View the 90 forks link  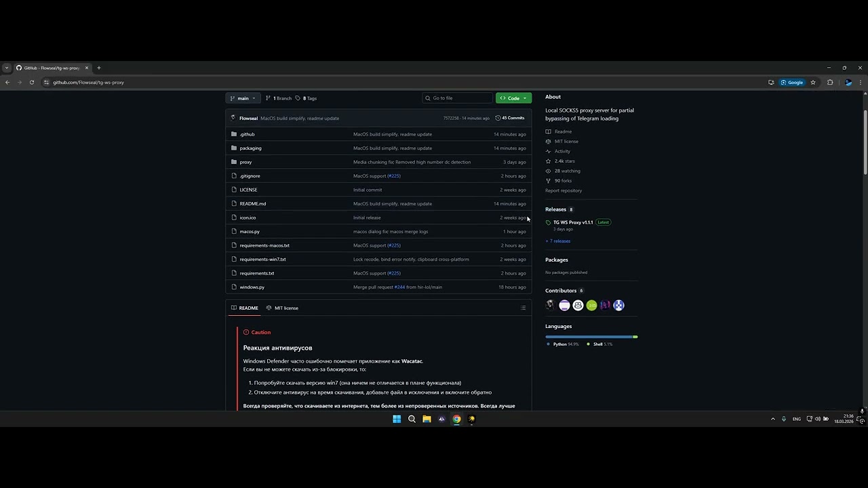click(559, 181)
